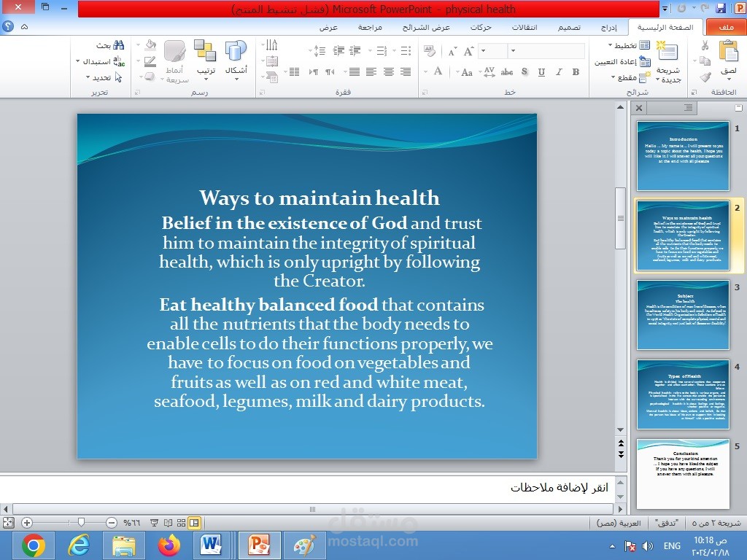Image resolution: width=747 pixels, height=560 pixels.
Task: Expand the Select (تحديد) dropdown
Action: point(88,77)
